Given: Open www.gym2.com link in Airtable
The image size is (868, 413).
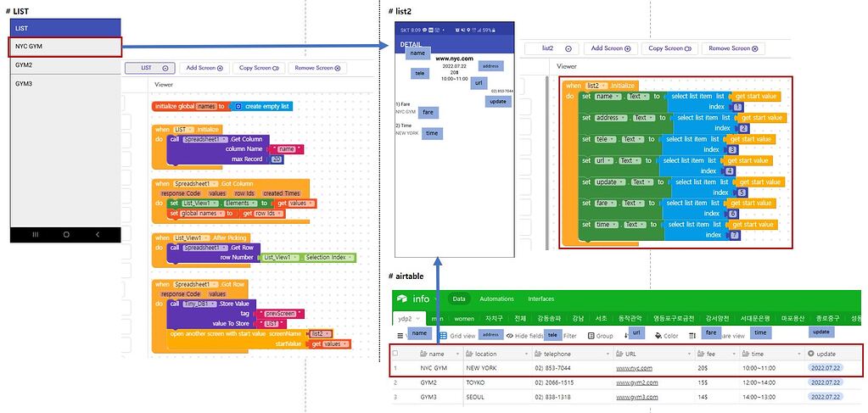Looking at the screenshot, I should 636,382.
